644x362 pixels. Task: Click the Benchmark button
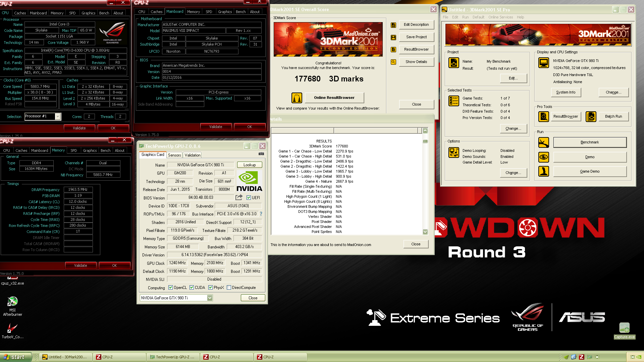click(x=590, y=142)
